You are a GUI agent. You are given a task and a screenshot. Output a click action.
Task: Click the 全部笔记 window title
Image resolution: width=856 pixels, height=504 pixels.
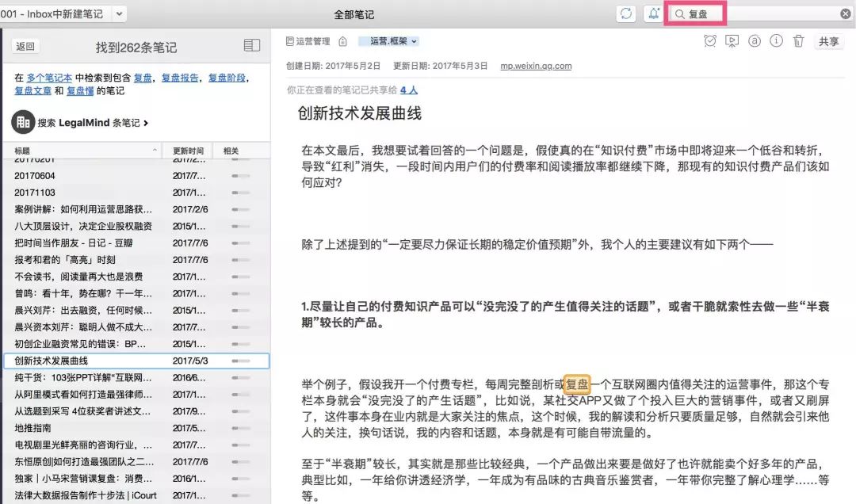(353, 15)
